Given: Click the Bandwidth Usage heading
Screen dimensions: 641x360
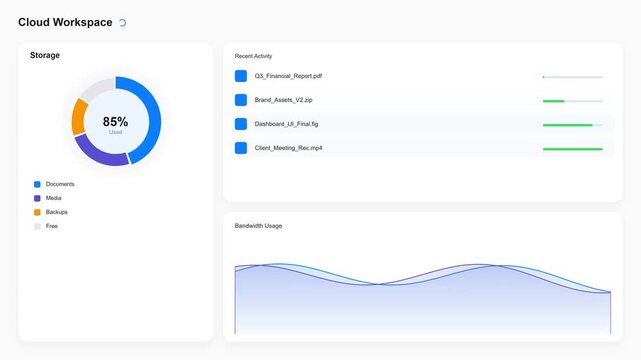Looking at the screenshot, I should 258,226.
